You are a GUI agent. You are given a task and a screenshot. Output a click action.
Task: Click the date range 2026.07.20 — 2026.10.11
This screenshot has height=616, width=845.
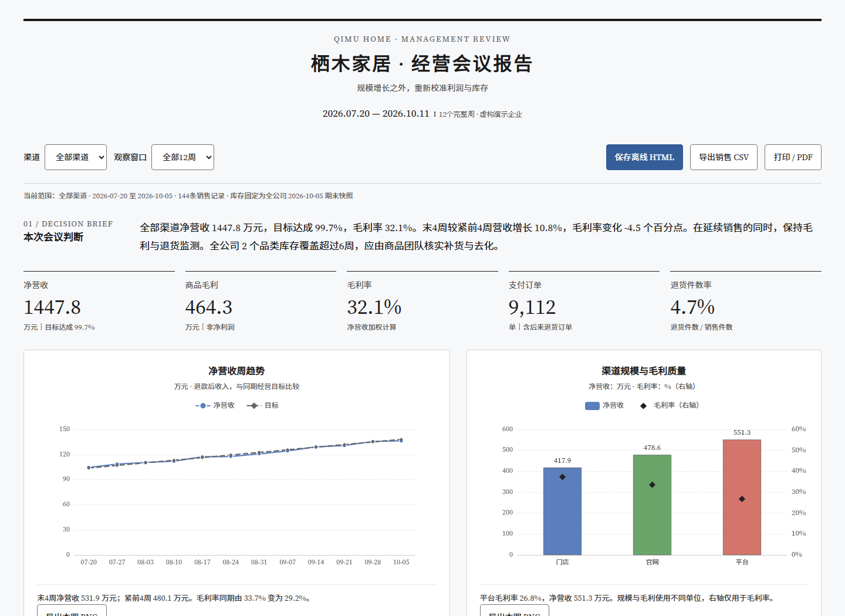tap(376, 114)
